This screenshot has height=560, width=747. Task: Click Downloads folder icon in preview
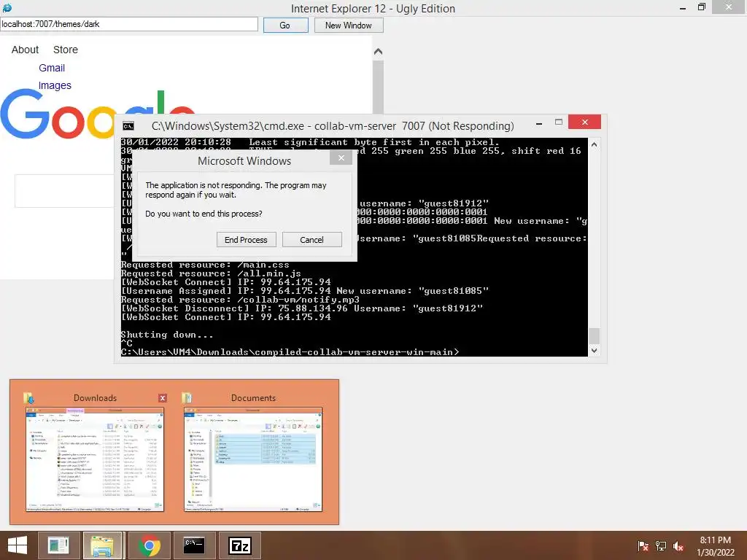29,397
